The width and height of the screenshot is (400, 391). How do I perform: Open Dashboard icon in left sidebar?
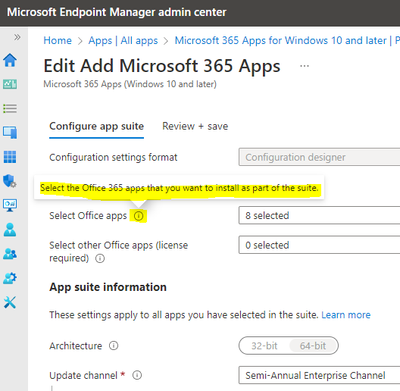[10, 84]
